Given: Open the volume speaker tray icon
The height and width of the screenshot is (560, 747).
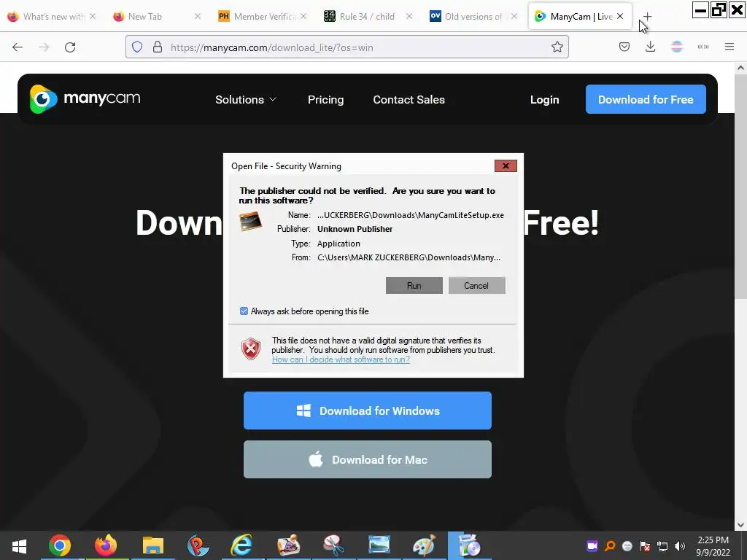Looking at the screenshot, I should [x=680, y=545].
